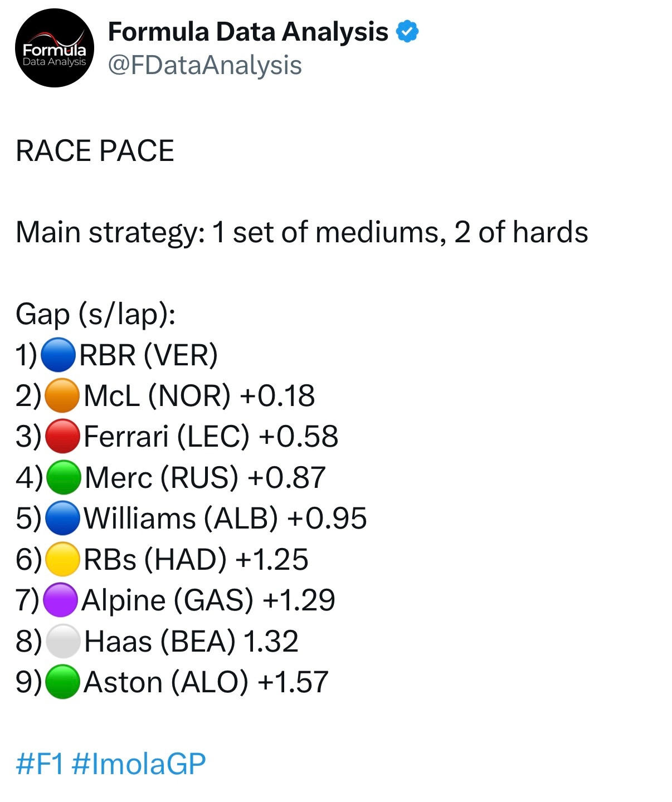
Task: Click the yellow circle beside RBs (HAD)
Action: click(x=62, y=559)
